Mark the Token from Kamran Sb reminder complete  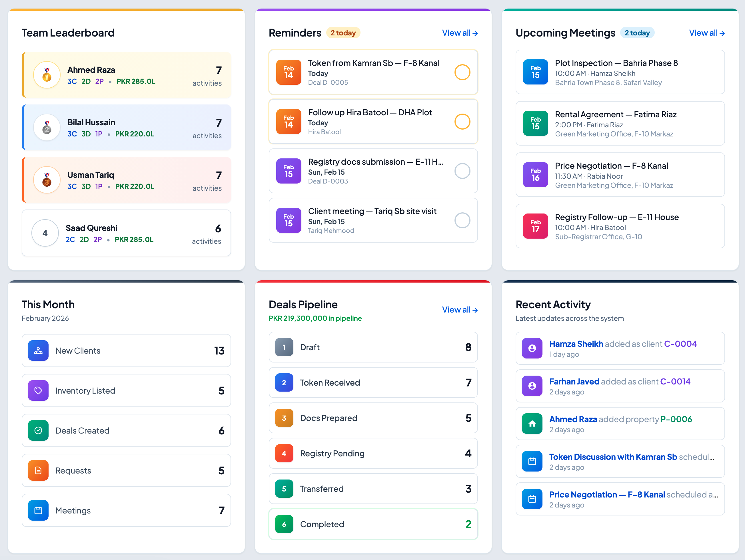coord(462,72)
